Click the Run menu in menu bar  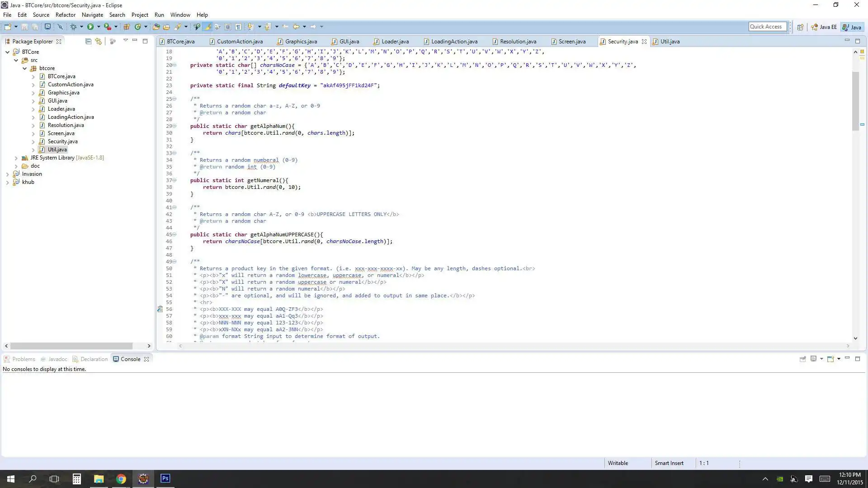click(x=159, y=14)
